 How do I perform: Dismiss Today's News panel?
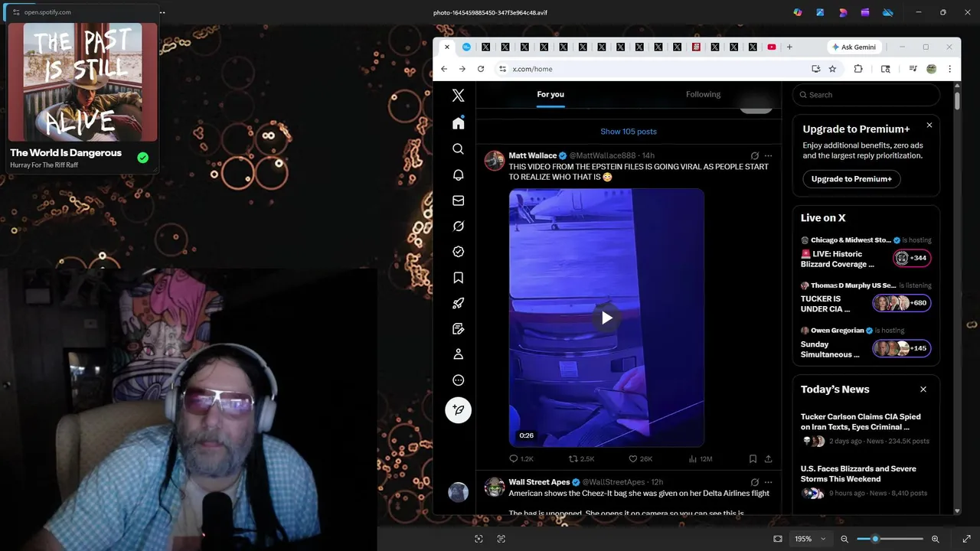click(923, 390)
